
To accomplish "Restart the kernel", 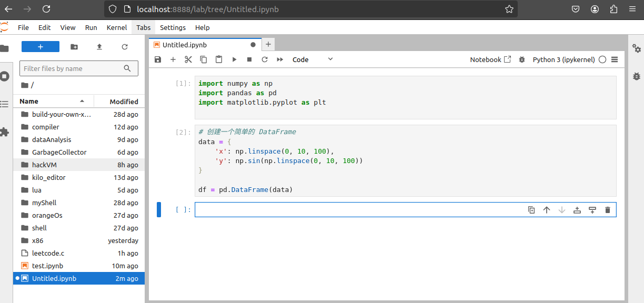I will [265, 59].
